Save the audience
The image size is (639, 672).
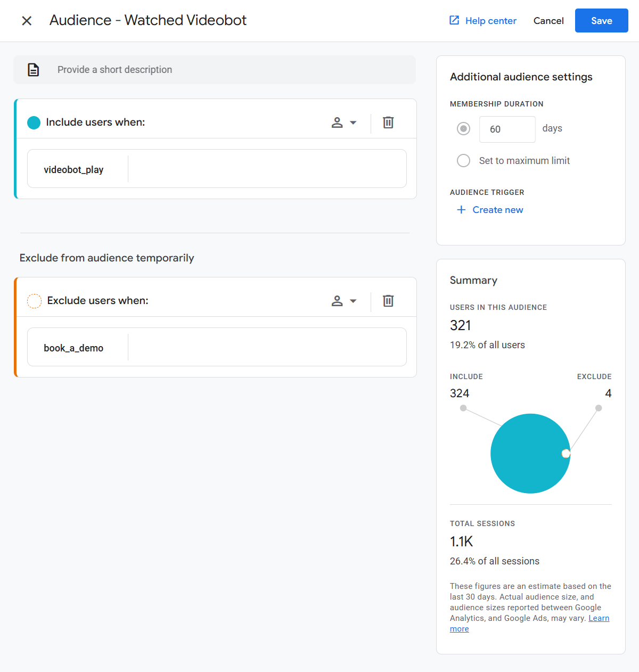tap(601, 21)
